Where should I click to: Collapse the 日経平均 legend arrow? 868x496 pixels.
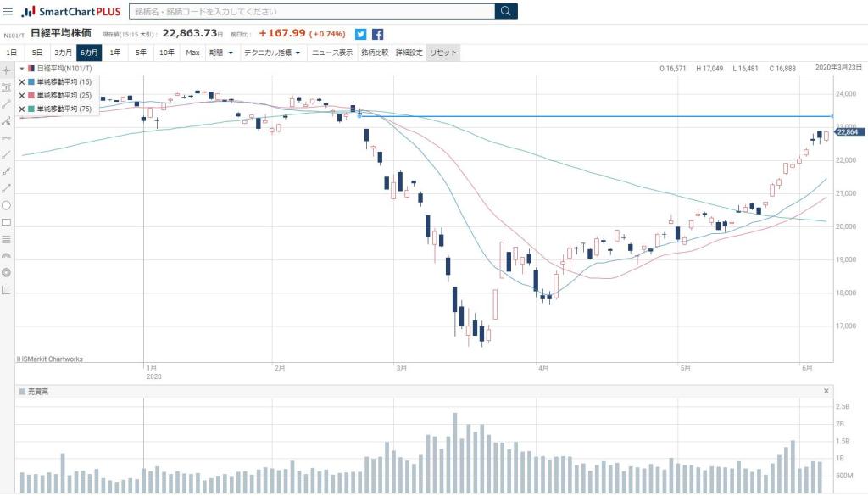[22, 68]
